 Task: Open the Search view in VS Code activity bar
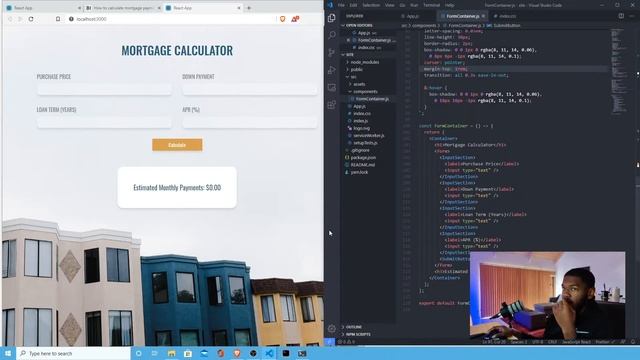click(x=332, y=35)
